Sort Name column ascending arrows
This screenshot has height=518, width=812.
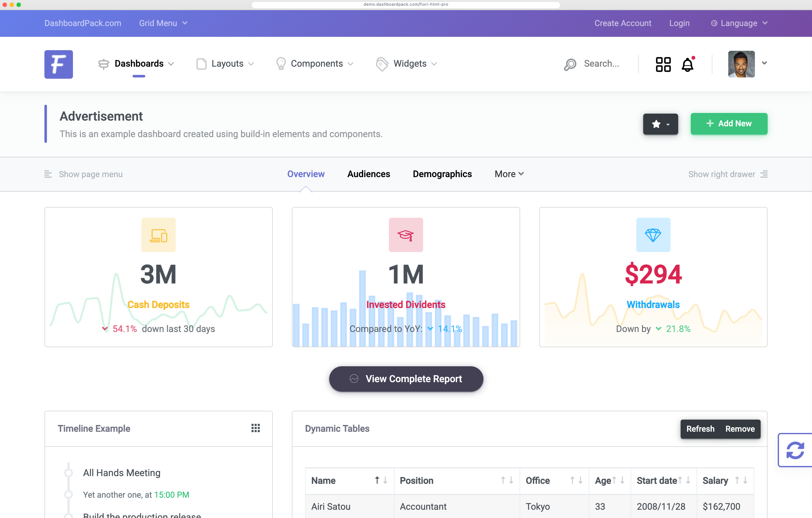point(381,480)
